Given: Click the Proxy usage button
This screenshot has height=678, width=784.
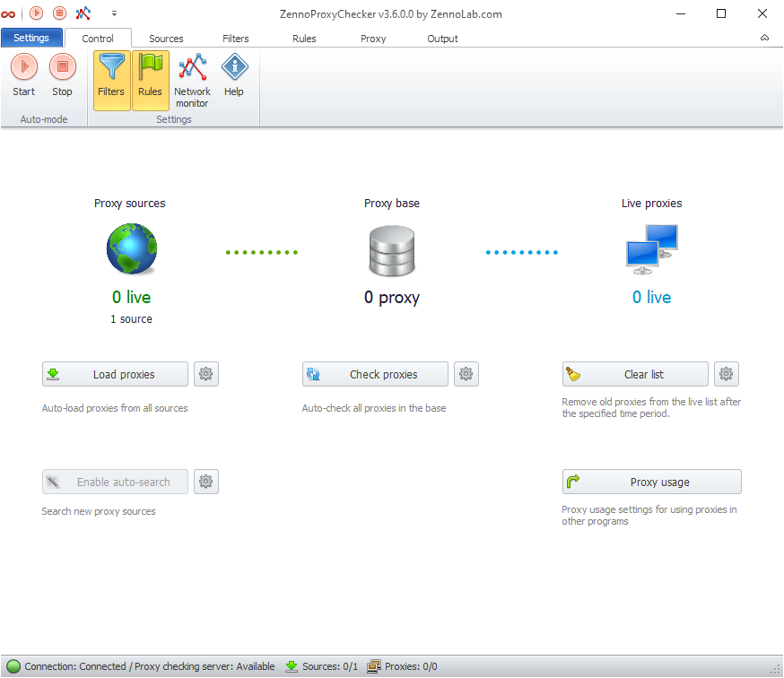Looking at the screenshot, I should pos(651,482).
